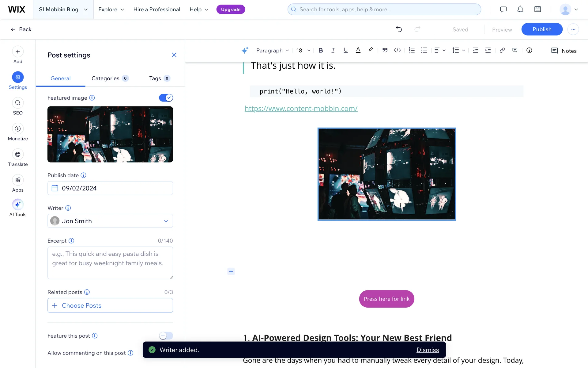The image size is (588, 368).
Task: Click the Bold formatting icon
Action: click(321, 51)
